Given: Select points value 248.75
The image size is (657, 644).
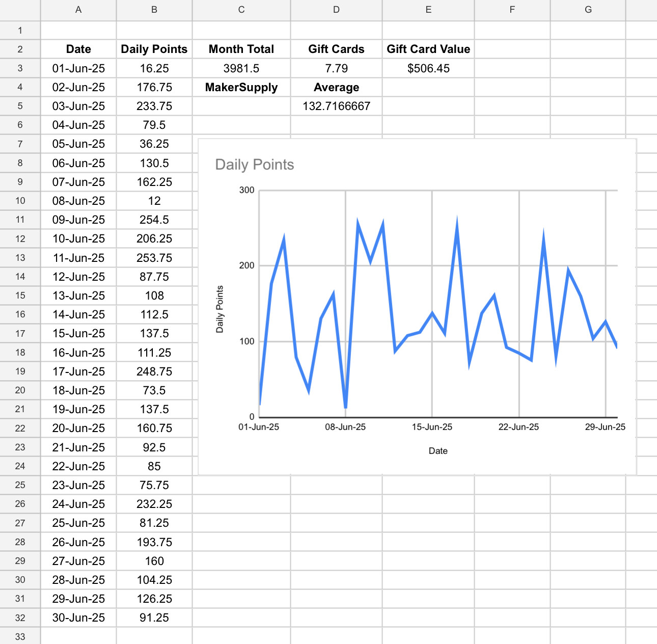Looking at the screenshot, I should point(154,371).
